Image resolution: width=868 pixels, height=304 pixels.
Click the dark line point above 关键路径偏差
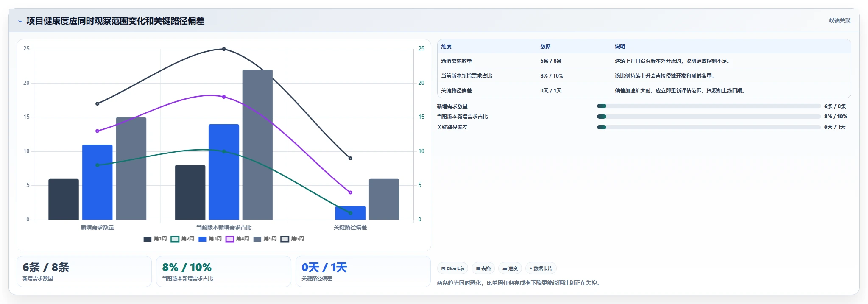[x=350, y=159]
